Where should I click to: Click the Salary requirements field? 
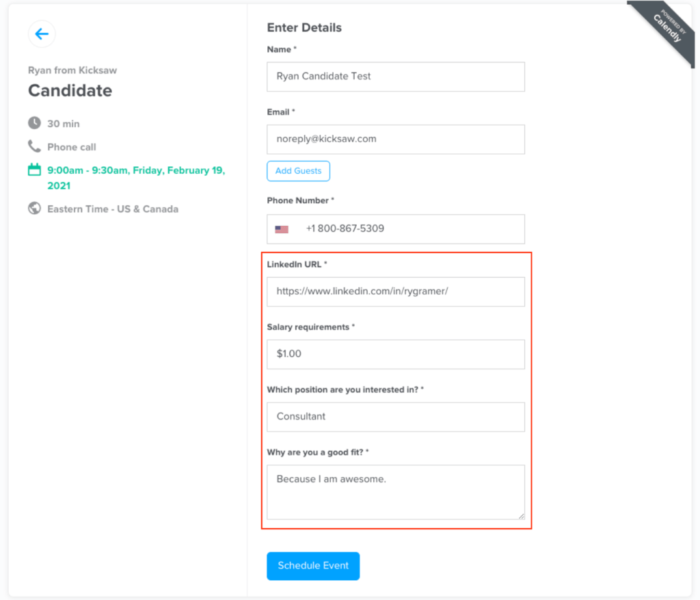tap(396, 354)
